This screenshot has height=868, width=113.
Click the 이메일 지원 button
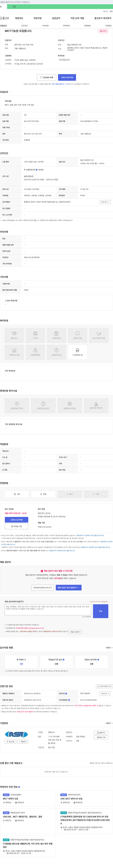click(x=16, y=526)
